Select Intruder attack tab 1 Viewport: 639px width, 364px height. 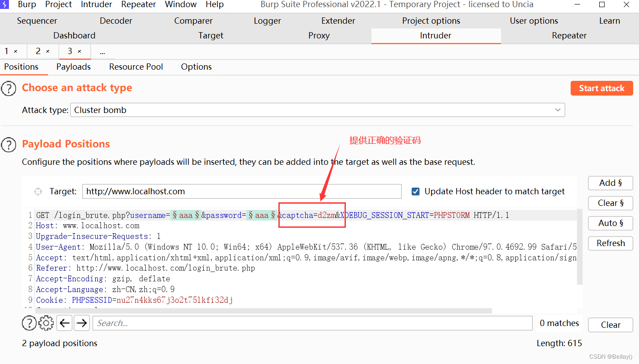7,51
